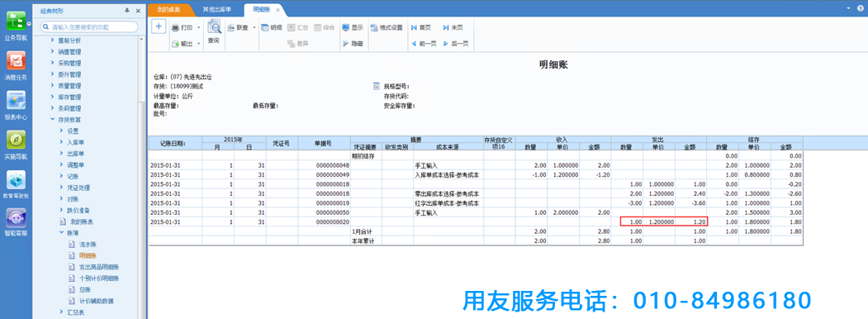This screenshot has height=319, width=868.
Task: Collapse the 存货核算 tree node
Action: click(53, 119)
